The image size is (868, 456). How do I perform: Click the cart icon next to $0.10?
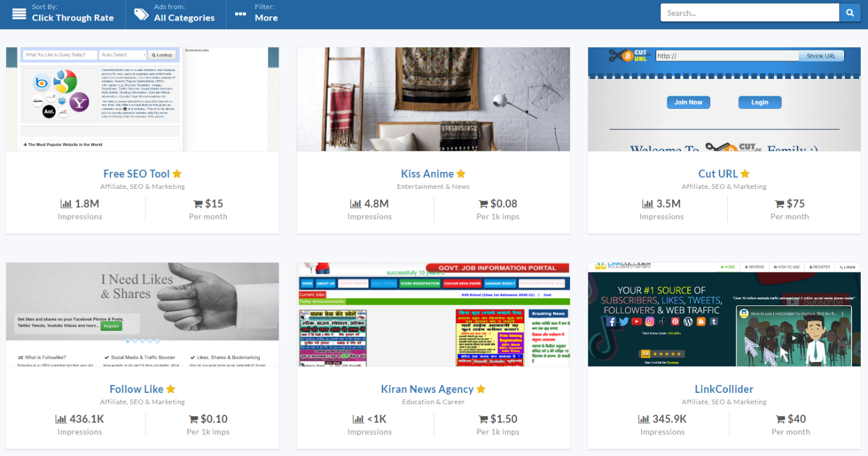pos(194,419)
